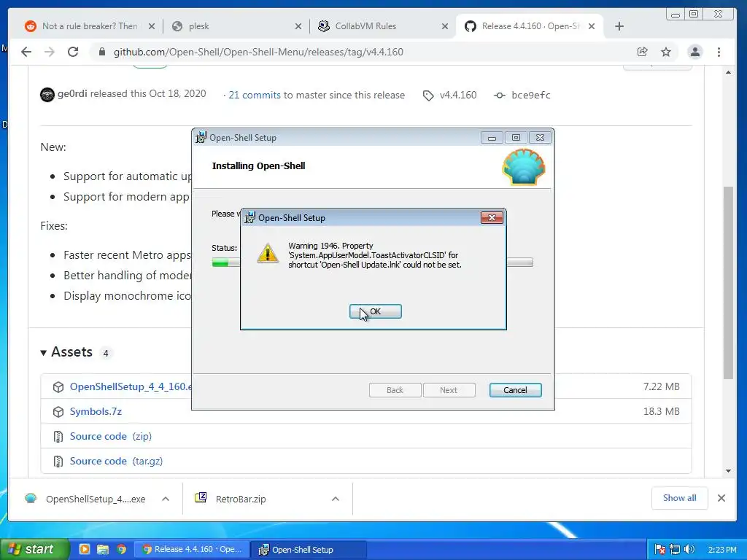747x560 pixels.
Task: Download Source code (tar.gz)
Action: pos(116,461)
